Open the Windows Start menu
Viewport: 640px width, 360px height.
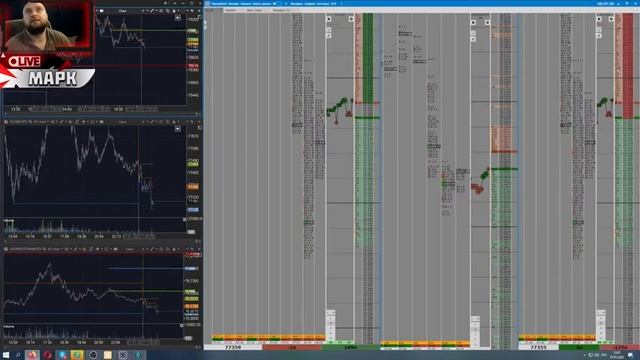pyautogui.click(x=6, y=355)
